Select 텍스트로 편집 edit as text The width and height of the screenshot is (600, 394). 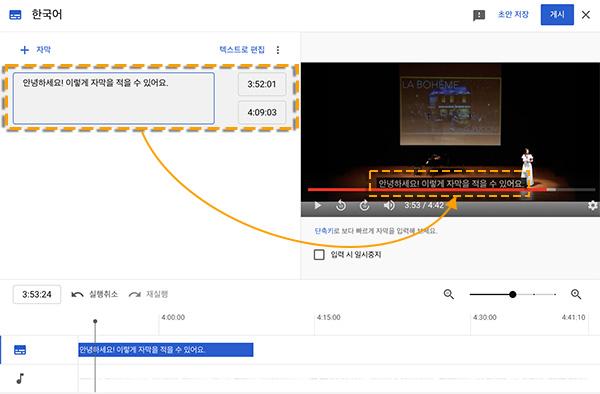[242, 50]
